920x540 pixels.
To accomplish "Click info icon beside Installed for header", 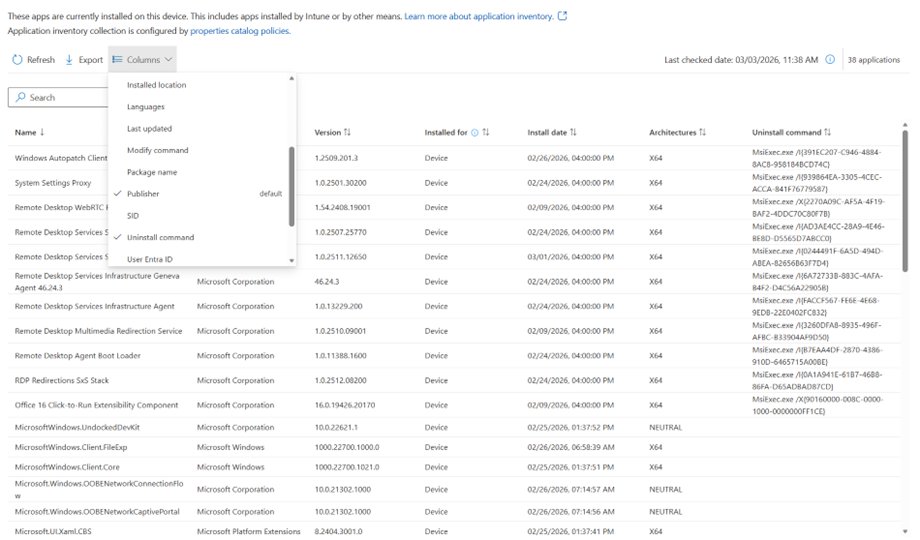I will 475,133.
